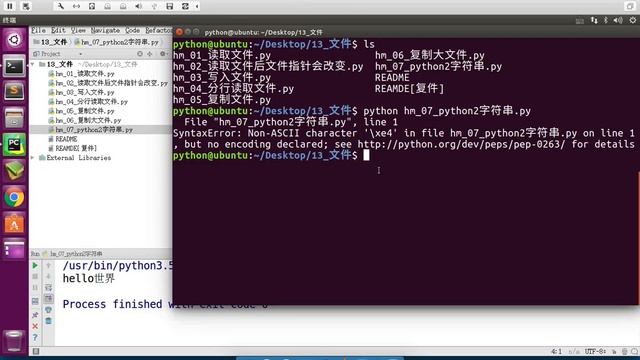Select hm_03_写入文件.py in project tree
Image resolution: width=640 pixels, height=360 pixels.
tap(81, 93)
